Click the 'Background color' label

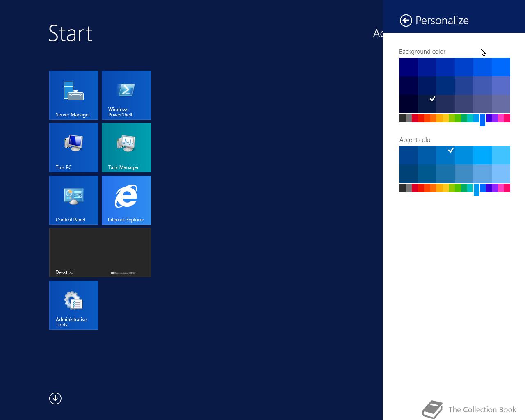(422, 52)
